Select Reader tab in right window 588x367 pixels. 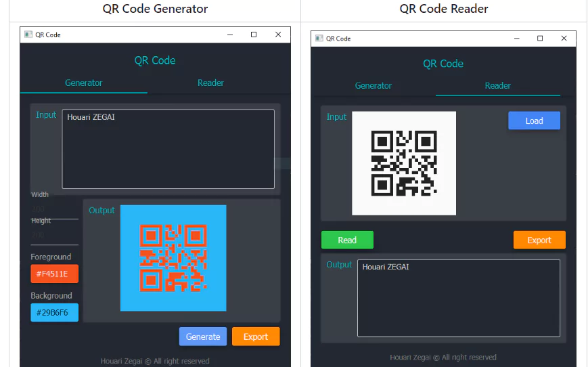click(x=497, y=86)
